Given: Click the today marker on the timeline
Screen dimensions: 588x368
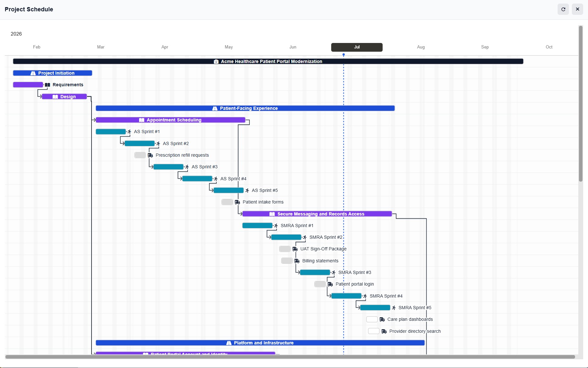Looking at the screenshot, I should point(343,55).
